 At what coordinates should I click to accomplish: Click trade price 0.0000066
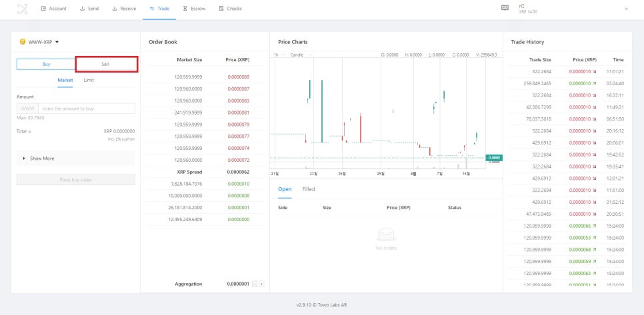tap(580, 226)
